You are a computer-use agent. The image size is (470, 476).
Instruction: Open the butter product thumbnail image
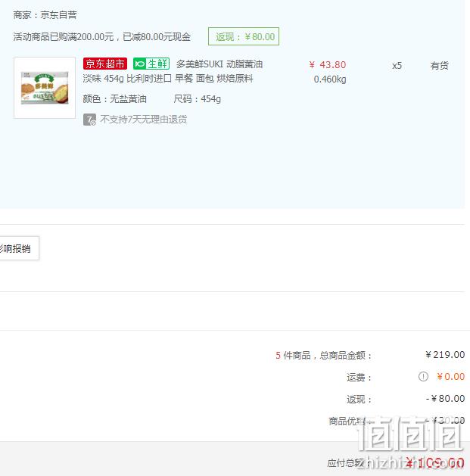coord(45,88)
